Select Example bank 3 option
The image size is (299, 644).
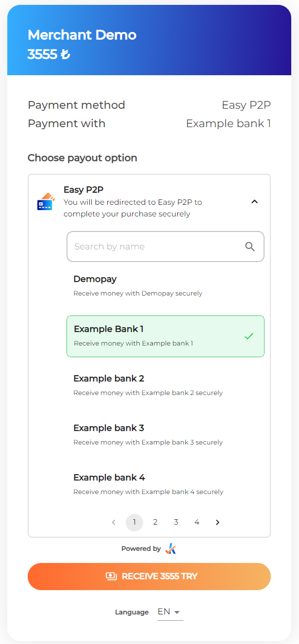click(x=165, y=434)
